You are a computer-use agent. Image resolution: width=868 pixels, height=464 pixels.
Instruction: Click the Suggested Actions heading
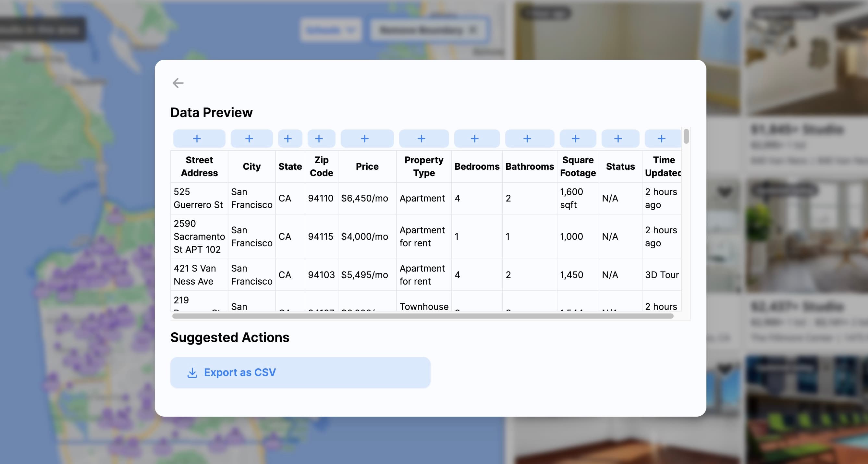tap(230, 337)
